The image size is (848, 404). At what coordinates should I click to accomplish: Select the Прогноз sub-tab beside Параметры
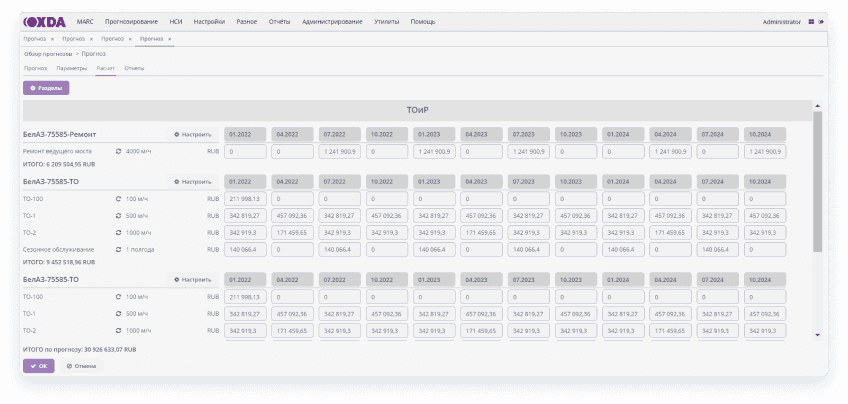point(36,69)
